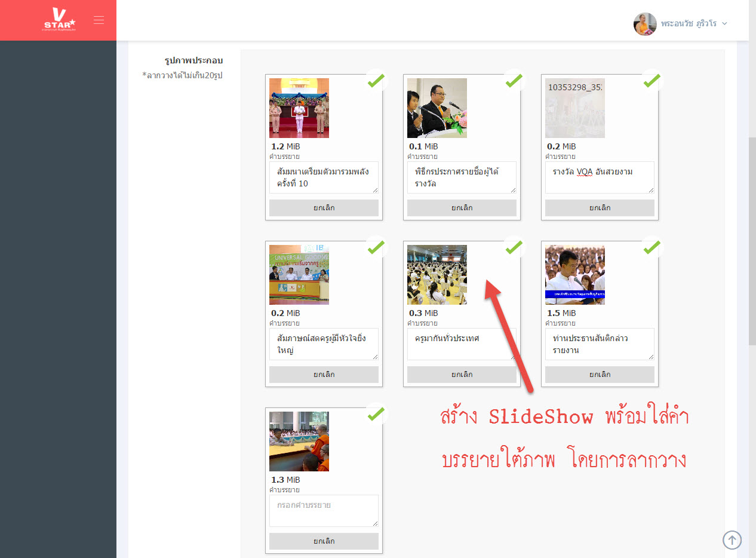This screenshot has width=756, height=558.
Task: Open the พระอนวัช ภูริวโร user dropdown
Action: point(693,24)
